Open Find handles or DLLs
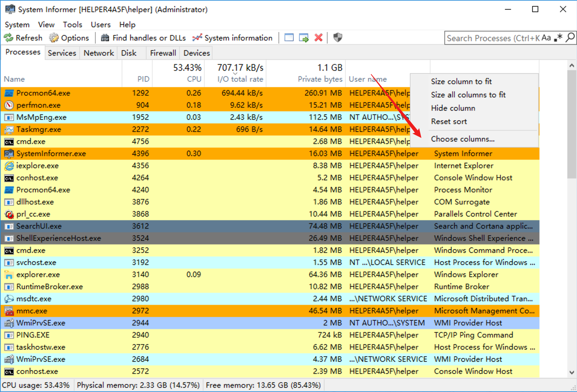The width and height of the screenshot is (577, 392). [143, 38]
